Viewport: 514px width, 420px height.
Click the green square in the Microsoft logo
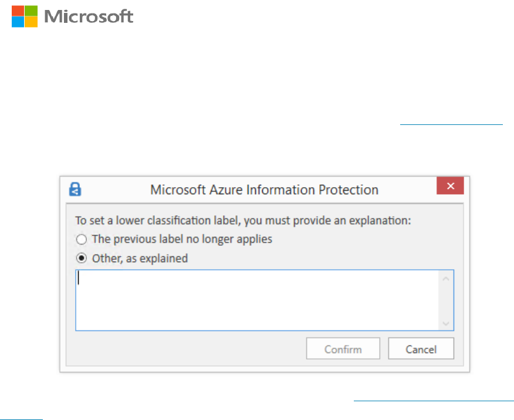click(x=31, y=10)
